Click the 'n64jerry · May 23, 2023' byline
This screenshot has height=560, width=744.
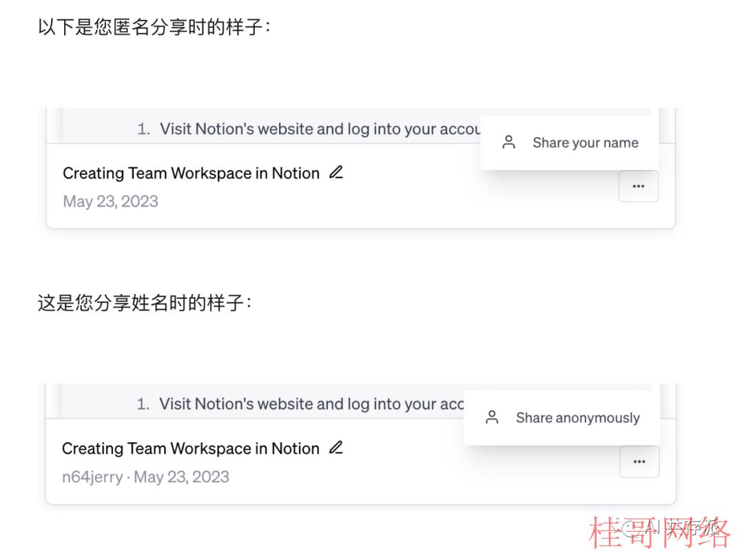pyautogui.click(x=145, y=477)
